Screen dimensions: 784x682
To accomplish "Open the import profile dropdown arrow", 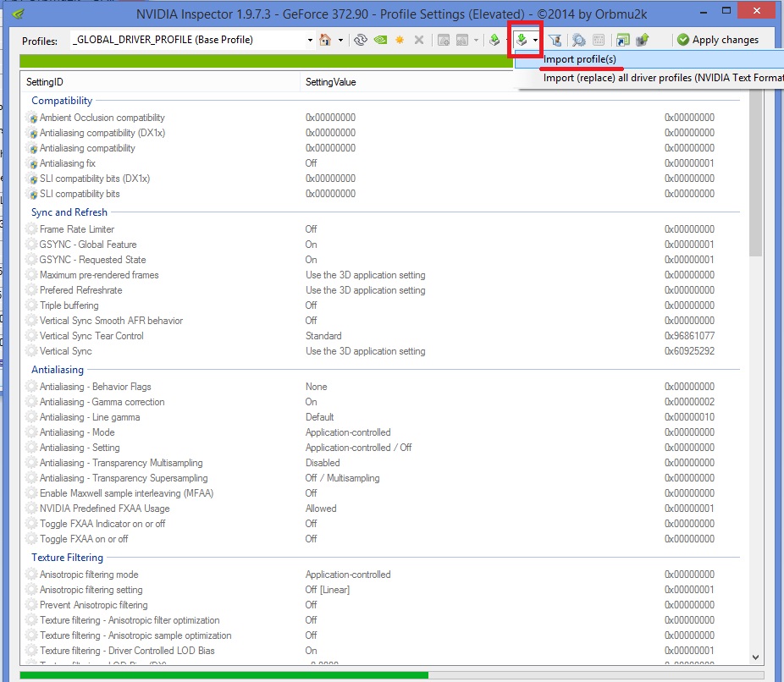I will 535,40.
